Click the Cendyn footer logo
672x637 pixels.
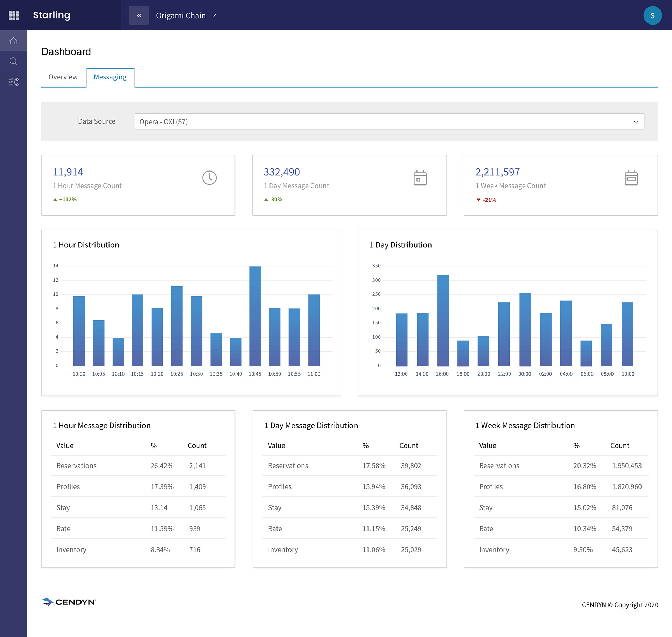click(x=69, y=602)
